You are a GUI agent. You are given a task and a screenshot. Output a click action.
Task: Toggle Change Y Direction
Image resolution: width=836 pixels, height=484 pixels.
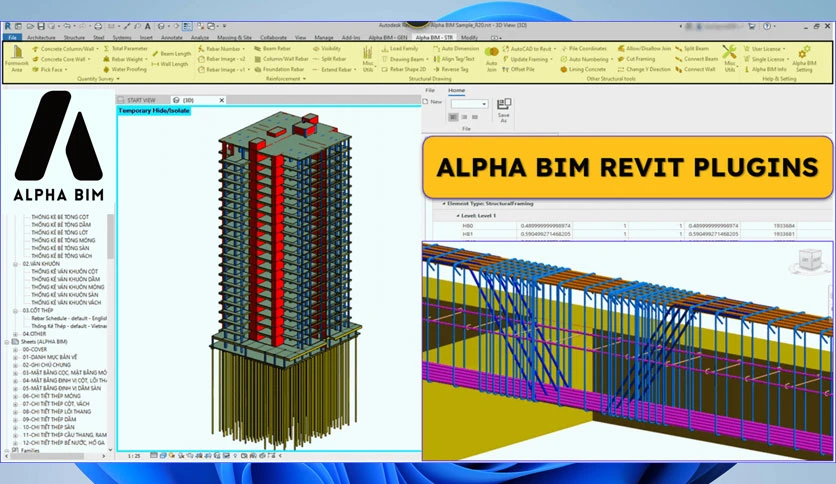pos(644,69)
